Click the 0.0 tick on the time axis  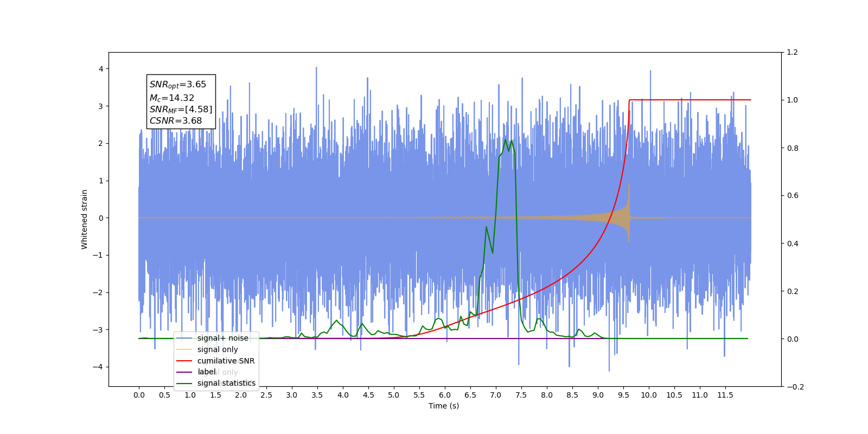[x=139, y=395]
